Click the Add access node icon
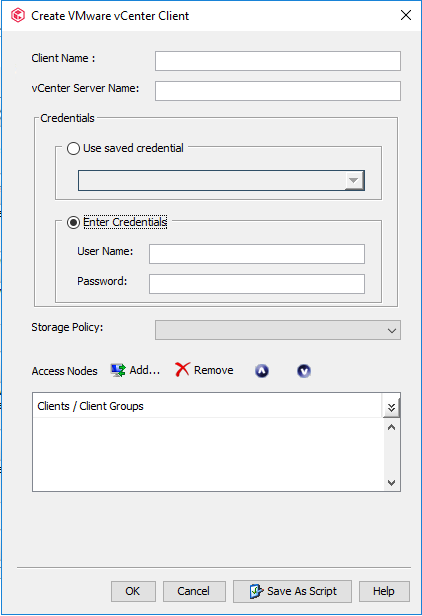 tap(118, 370)
